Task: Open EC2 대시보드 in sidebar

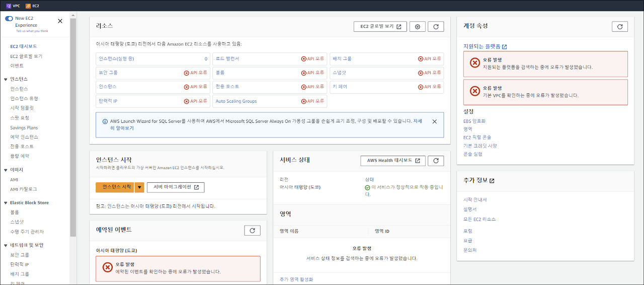Action: click(24, 46)
